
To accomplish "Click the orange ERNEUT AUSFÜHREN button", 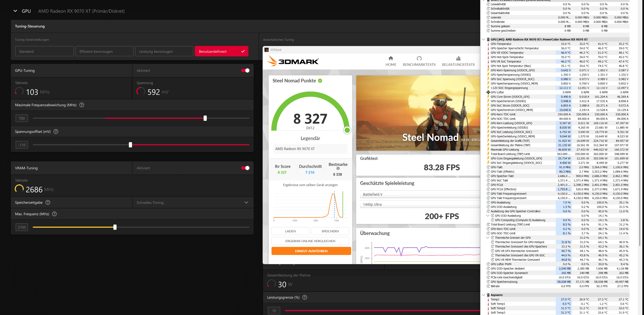I will click(311, 251).
